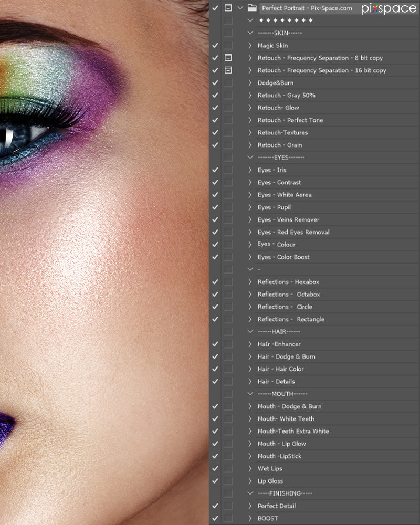The width and height of the screenshot is (420, 525).
Task: Enable the dialog box for Magic Skin
Action: pos(228,46)
